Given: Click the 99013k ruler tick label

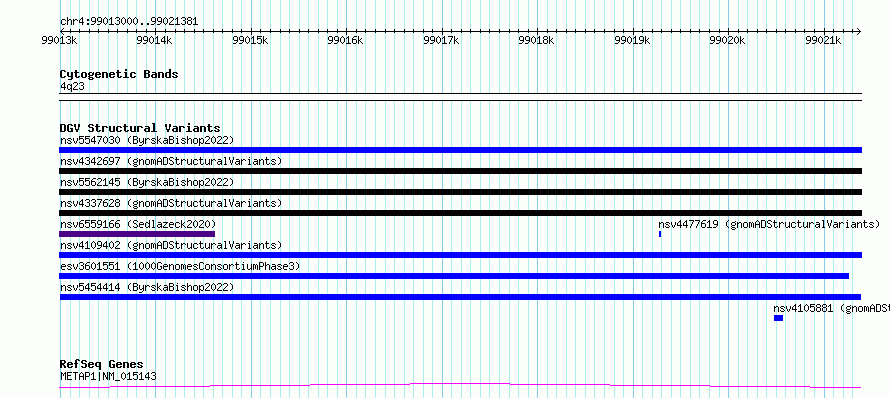Looking at the screenshot, I should tap(60, 40).
